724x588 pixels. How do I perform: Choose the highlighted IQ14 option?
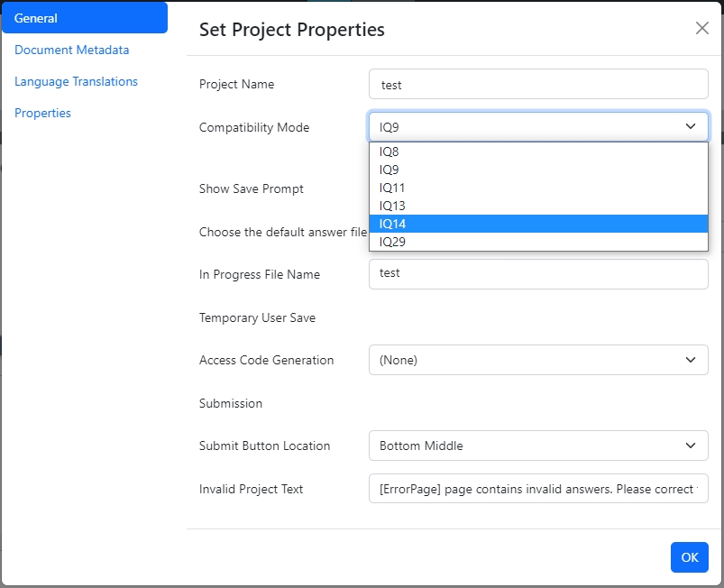coord(538,224)
